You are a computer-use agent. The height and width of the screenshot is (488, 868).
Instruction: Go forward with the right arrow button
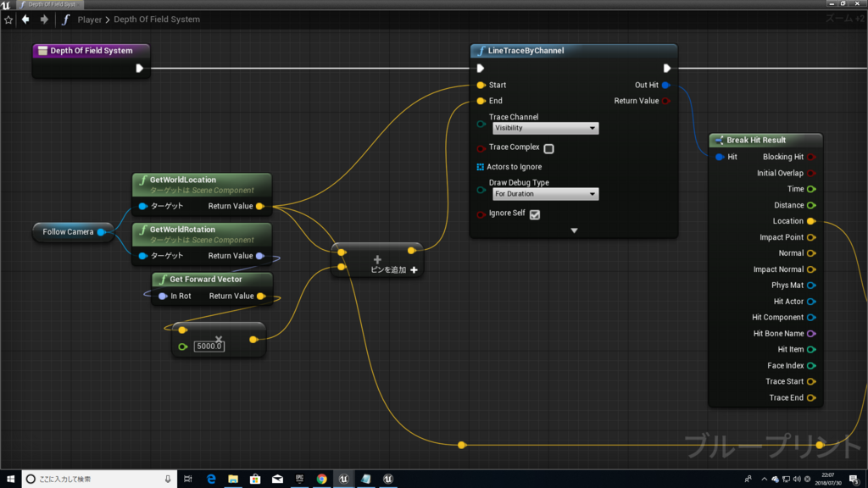click(x=44, y=19)
